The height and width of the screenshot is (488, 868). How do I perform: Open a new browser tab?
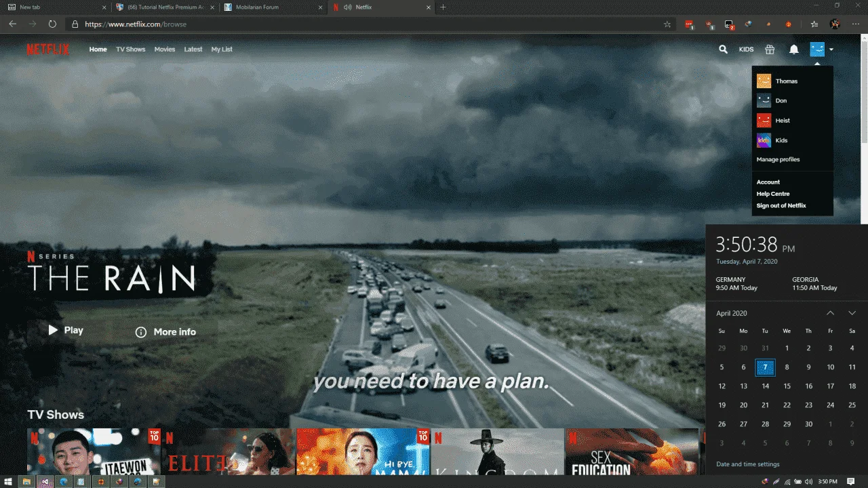[x=443, y=7]
